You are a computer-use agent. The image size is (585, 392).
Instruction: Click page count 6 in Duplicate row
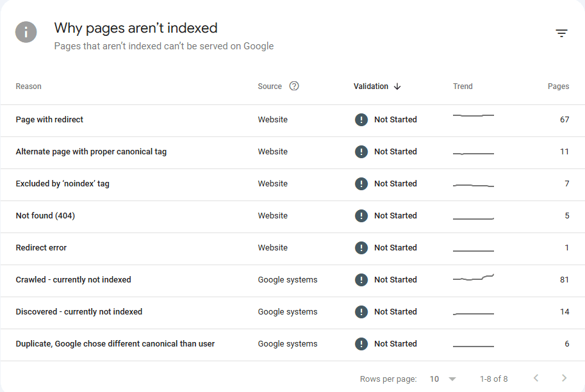[566, 344]
